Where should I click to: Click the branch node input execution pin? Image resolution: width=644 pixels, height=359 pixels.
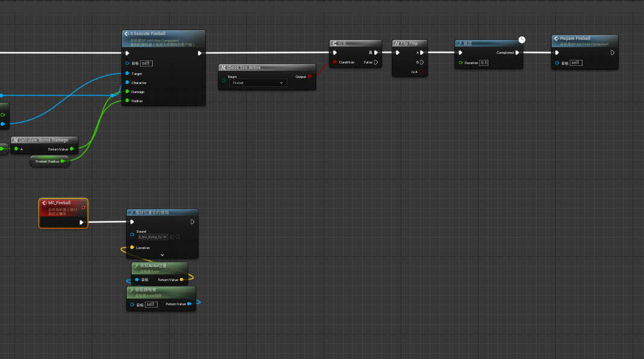[335, 53]
